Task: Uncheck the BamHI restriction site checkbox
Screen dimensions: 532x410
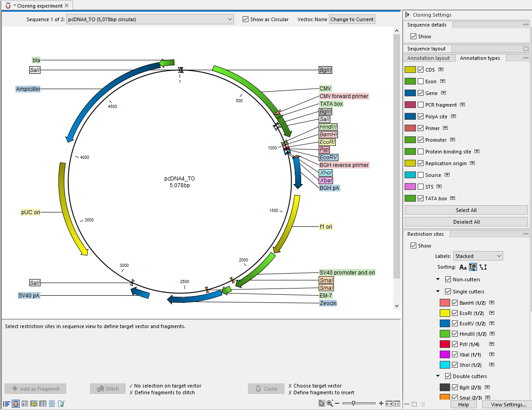Action: coord(455,303)
